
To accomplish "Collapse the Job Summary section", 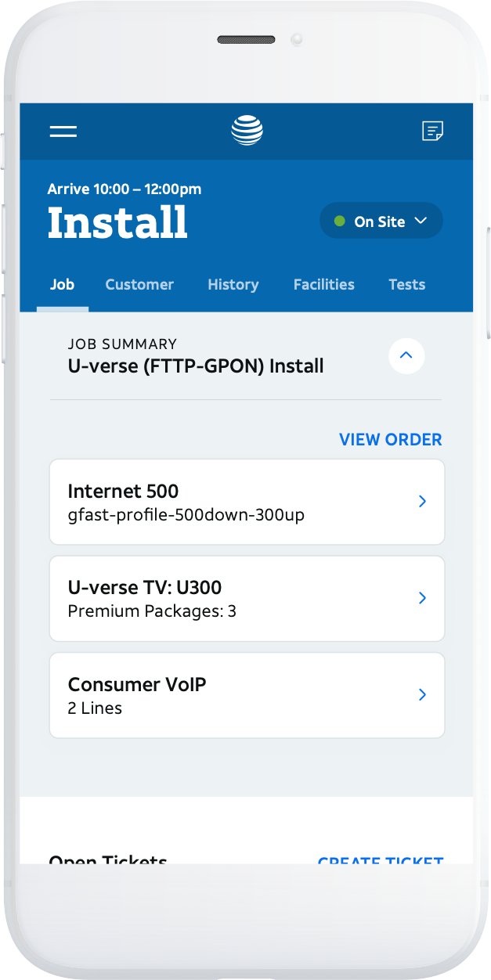I will pos(406,356).
